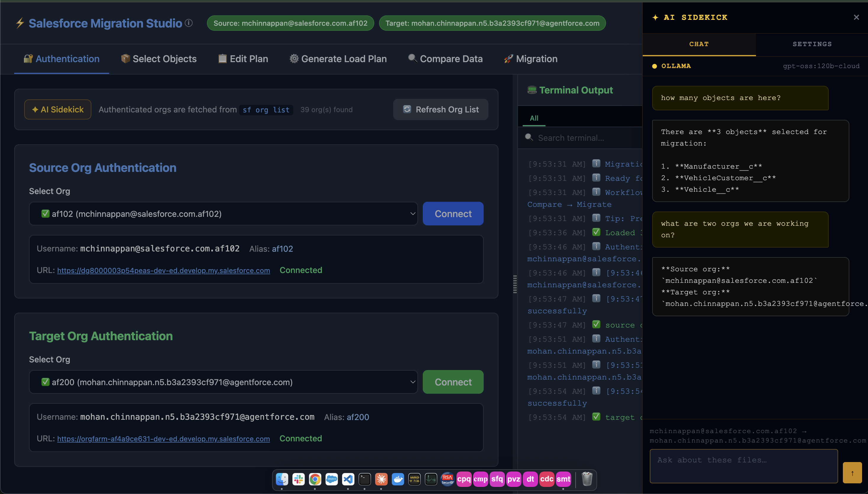Click the af200 alias value
868x494 pixels.
click(358, 417)
